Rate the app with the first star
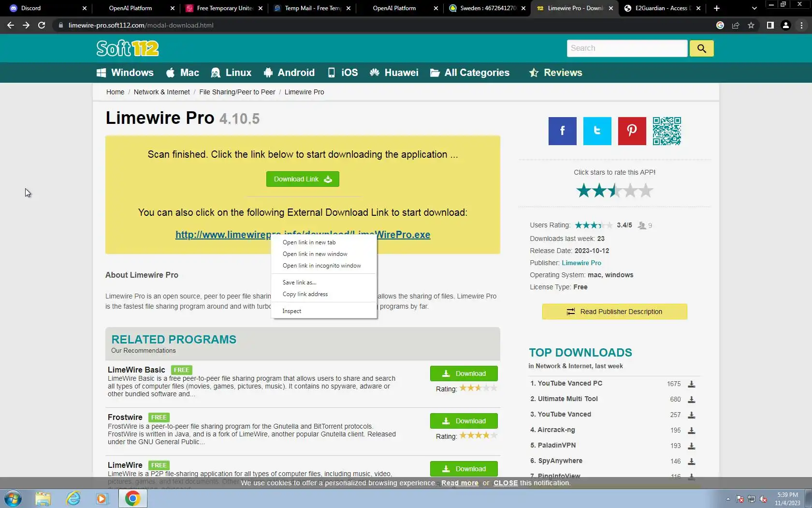This screenshot has width=812, height=508. pos(583,191)
